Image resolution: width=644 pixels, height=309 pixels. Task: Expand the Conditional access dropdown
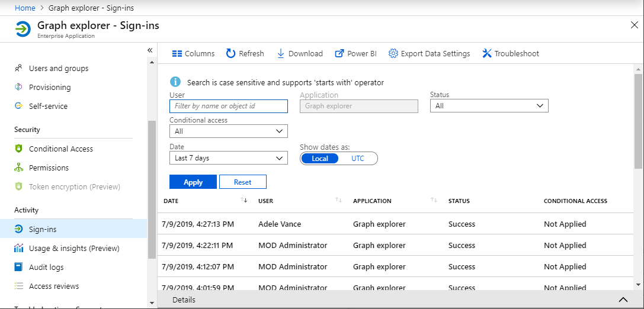(x=228, y=131)
